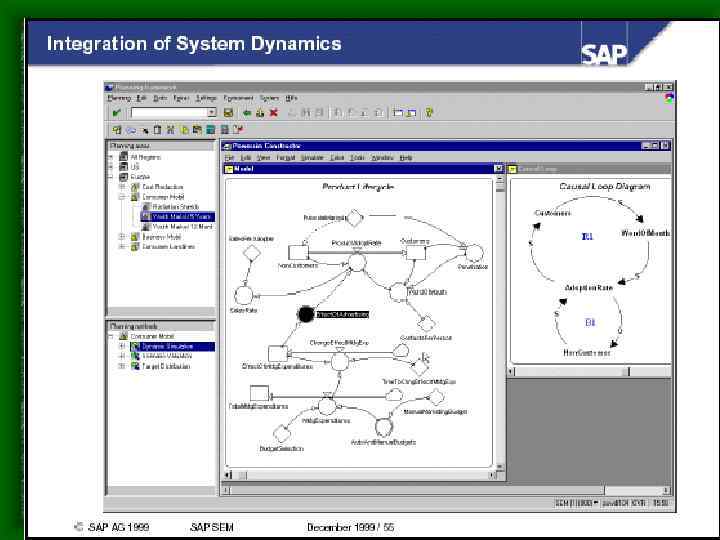
Task: Select the Penetration circle node in the model
Action: pos(474,253)
